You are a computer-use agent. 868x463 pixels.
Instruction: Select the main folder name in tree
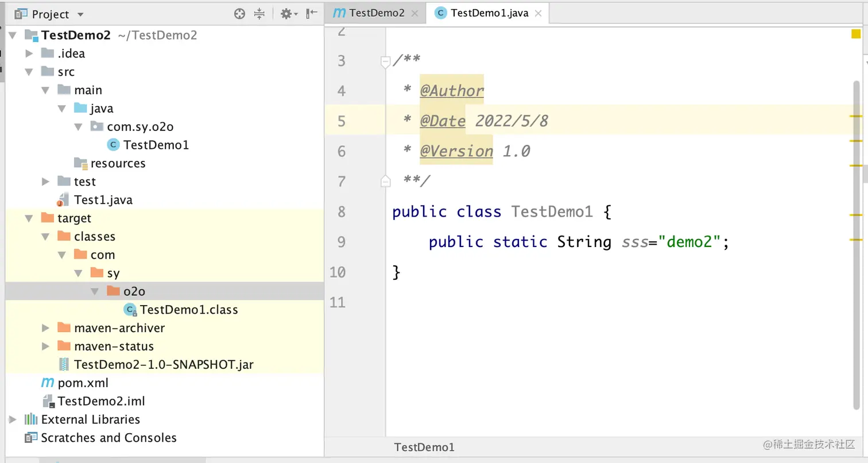(88, 90)
